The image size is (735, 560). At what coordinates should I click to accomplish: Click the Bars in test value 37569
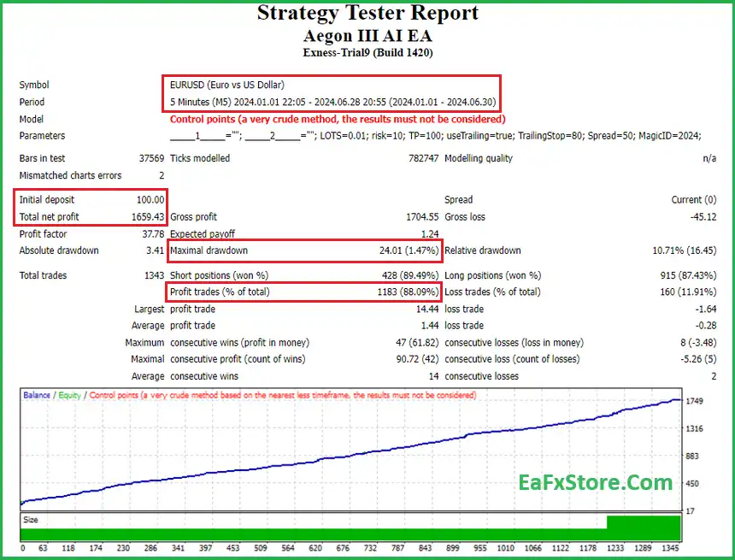point(151,158)
